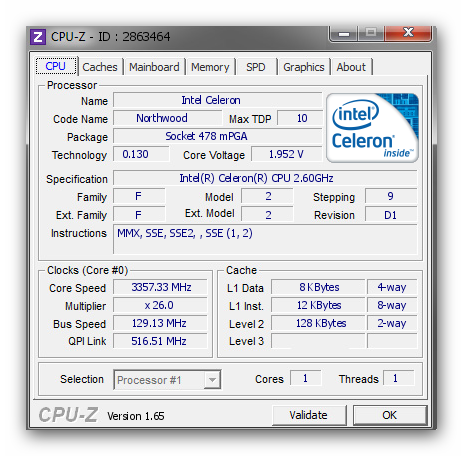
Task: Click the Model value 2
Action: click(267, 196)
